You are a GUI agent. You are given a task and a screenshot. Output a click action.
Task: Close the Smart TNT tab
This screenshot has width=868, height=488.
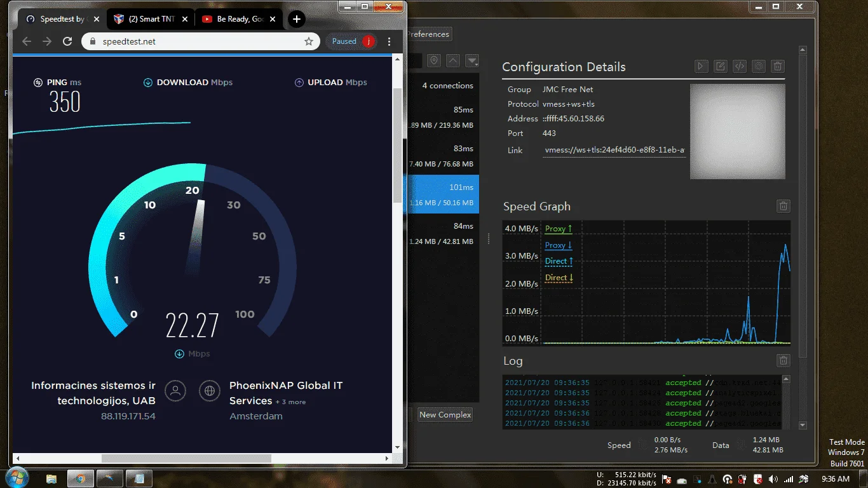point(185,19)
